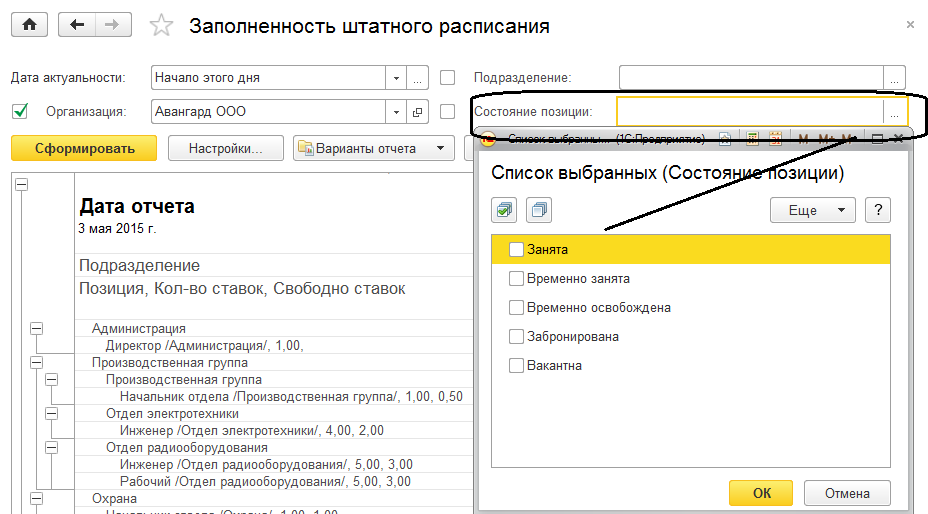Click the Подразделение input field
Screen dimensions: 928x514
(x=751, y=78)
